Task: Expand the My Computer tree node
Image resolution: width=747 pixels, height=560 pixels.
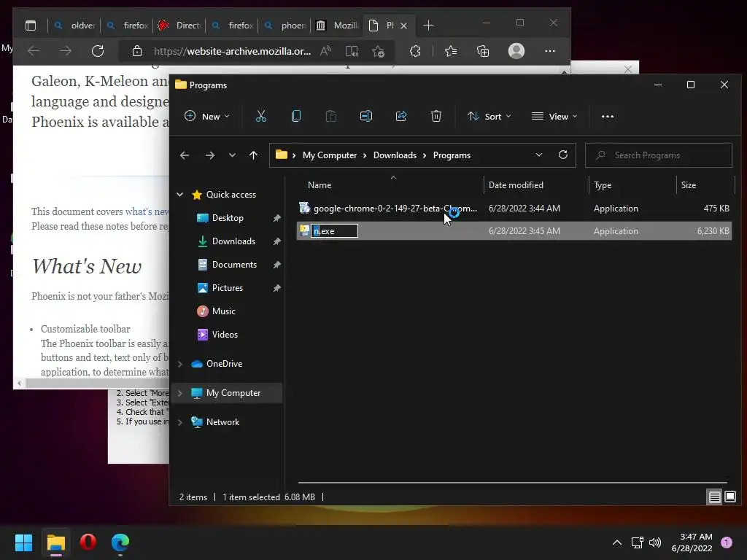Action: [180, 393]
